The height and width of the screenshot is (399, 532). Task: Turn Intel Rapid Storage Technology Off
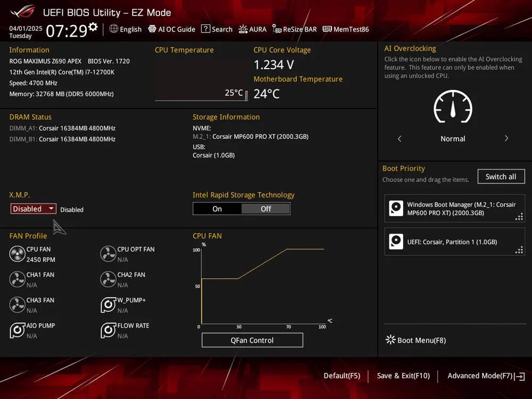tap(265, 209)
